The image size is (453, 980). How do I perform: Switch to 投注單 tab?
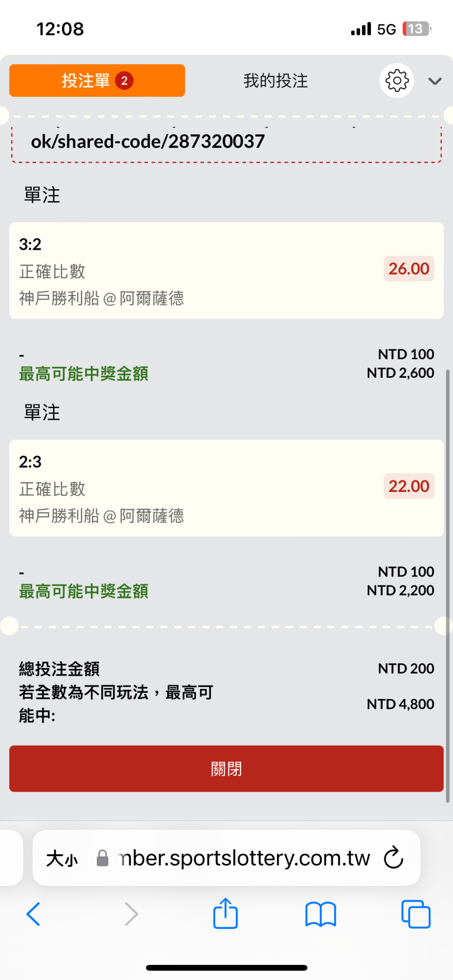point(97,81)
